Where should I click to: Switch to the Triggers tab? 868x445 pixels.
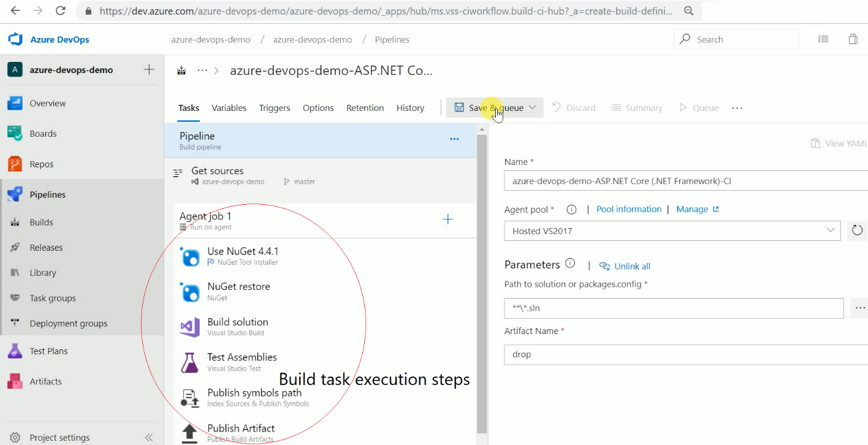click(x=274, y=108)
